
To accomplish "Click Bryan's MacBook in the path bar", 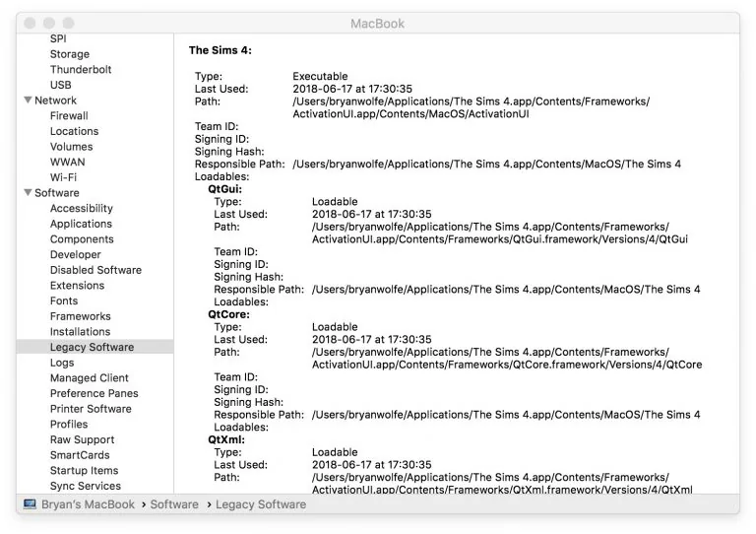I will click(x=88, y=504).
